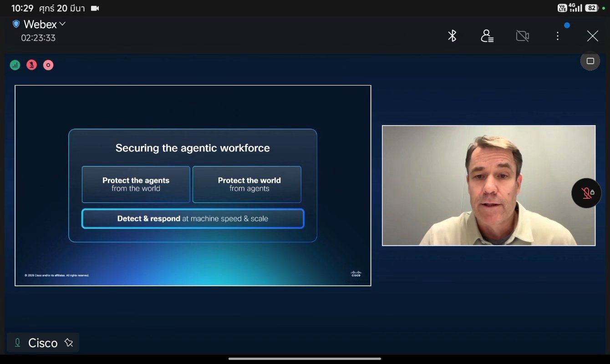This screenshot has height=364, width=610.
Task: Switch layout with the square view button
Action: 590,61
